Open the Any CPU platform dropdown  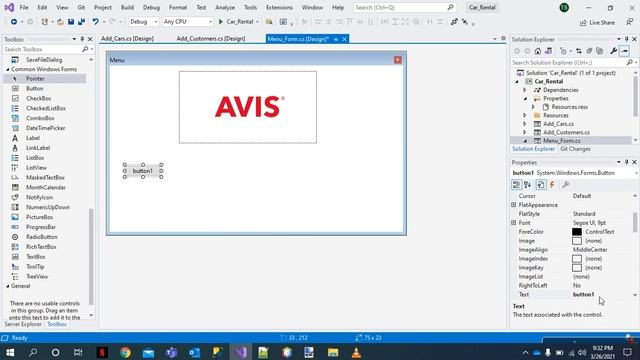click(187, 22)
